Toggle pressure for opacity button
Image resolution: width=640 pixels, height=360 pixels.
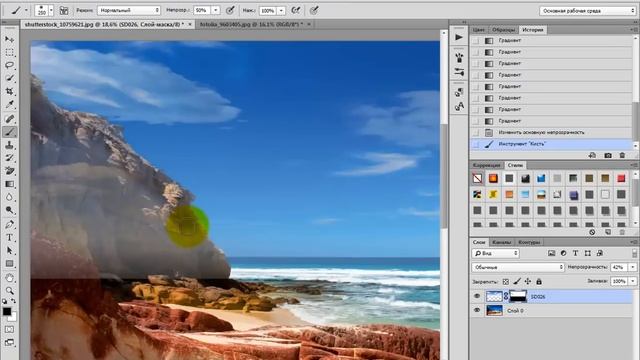pos(230,11)
